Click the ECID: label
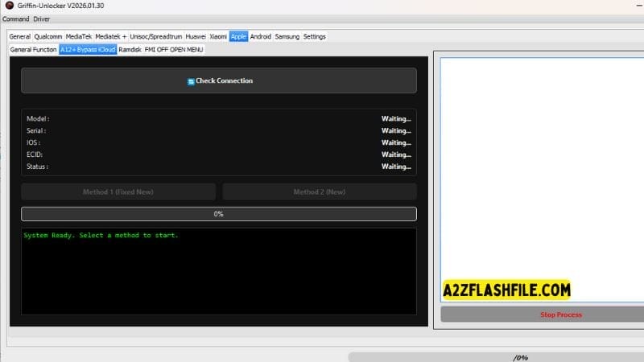Screen dimensions: 644x362 click(x=35, y=154)
